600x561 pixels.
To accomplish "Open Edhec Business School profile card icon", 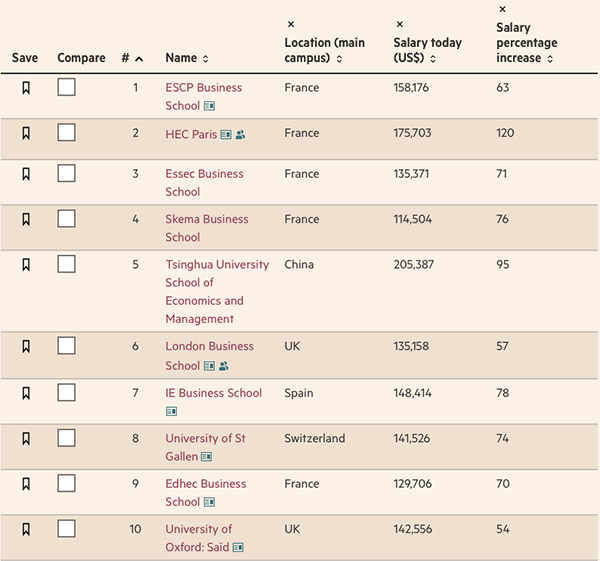I will pyautogui.click(x=209, y=502).
